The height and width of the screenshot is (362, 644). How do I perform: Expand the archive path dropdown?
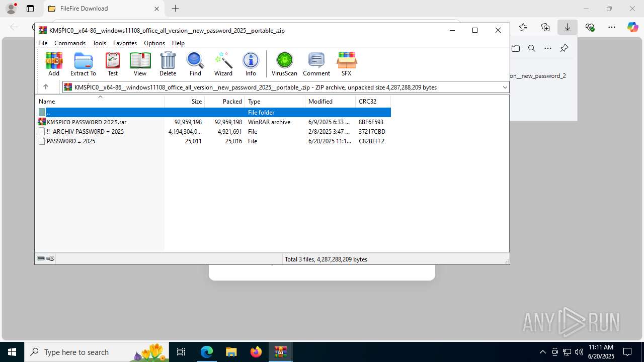click(505, 87)
